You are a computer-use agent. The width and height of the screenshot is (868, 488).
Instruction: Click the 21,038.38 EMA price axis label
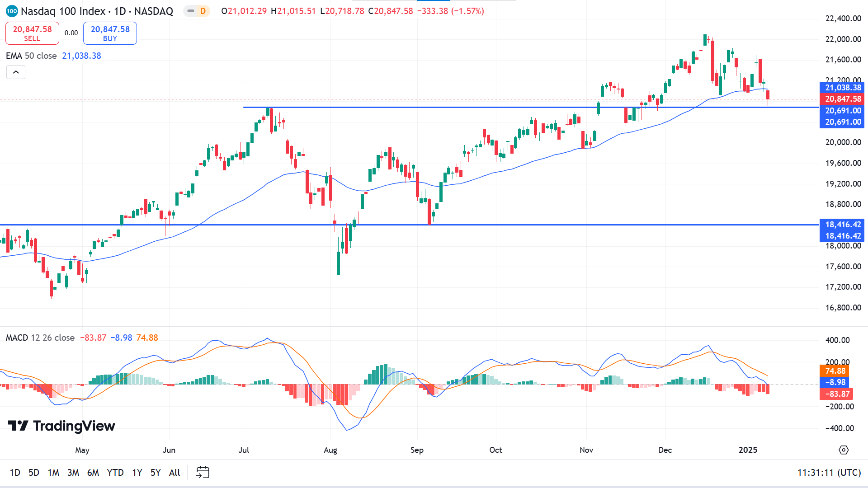tap(843, 88)
